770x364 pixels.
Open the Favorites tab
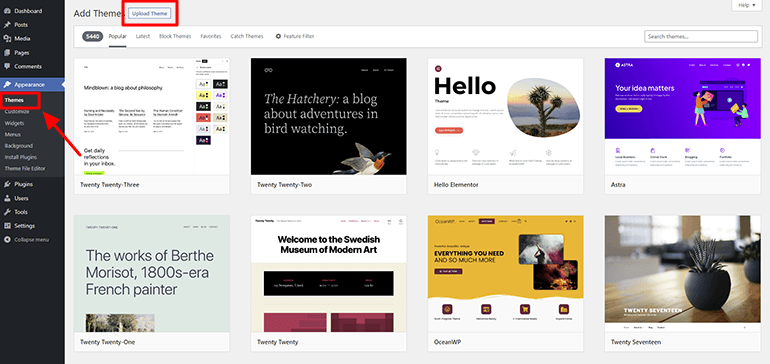(211, 36)
